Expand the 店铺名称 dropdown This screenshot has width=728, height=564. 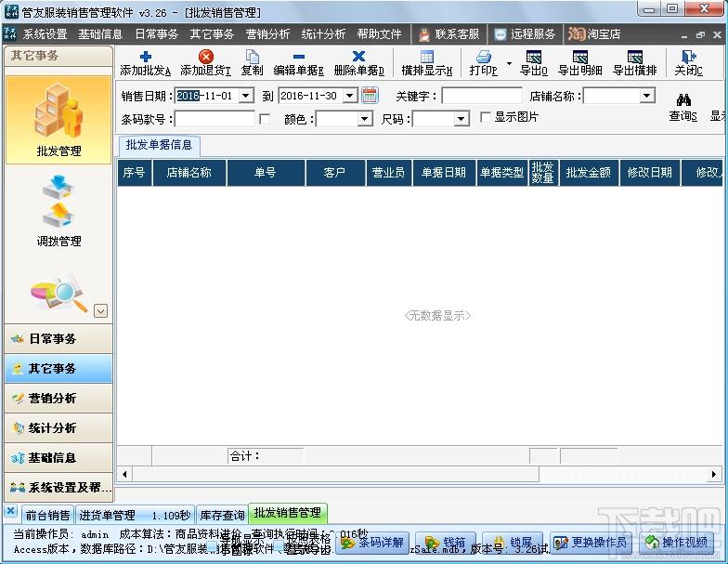(646, 97)
